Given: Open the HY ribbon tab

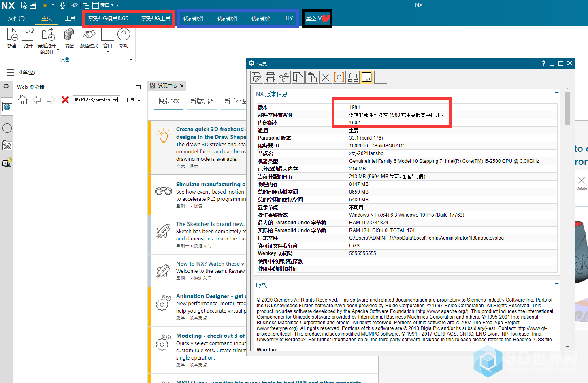Looking at the screenshot, I should click(x=289, y=18).
